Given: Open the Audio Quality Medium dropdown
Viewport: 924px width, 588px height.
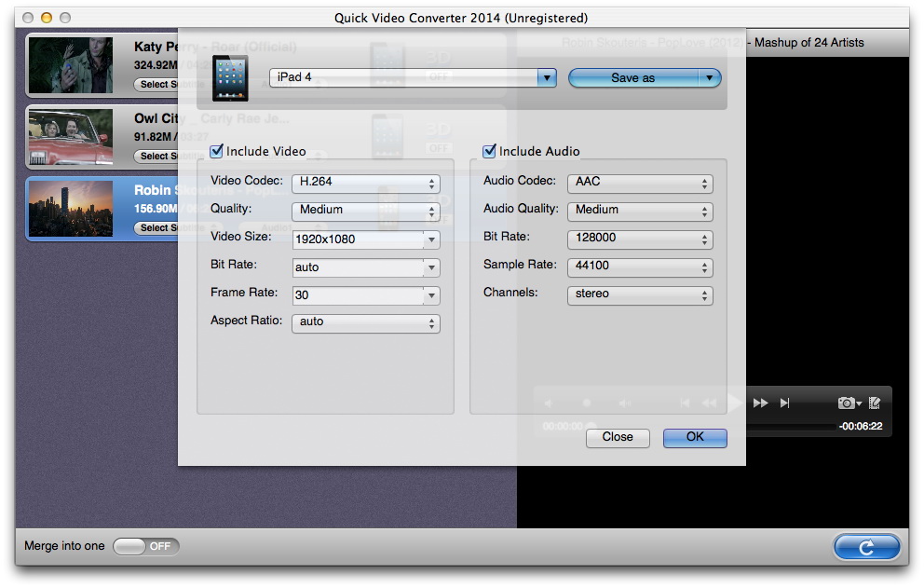Looking at the screenshot, I should coord(640,210).
